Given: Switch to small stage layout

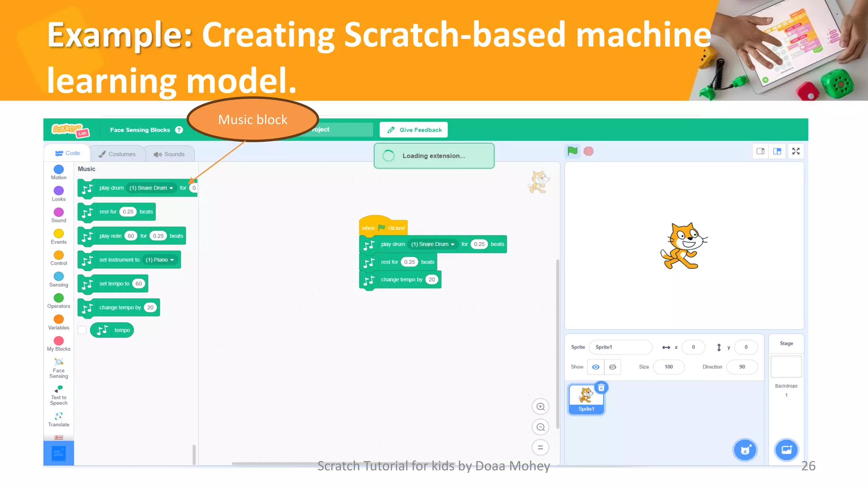Looking at the screenshot, I should 760,151.
